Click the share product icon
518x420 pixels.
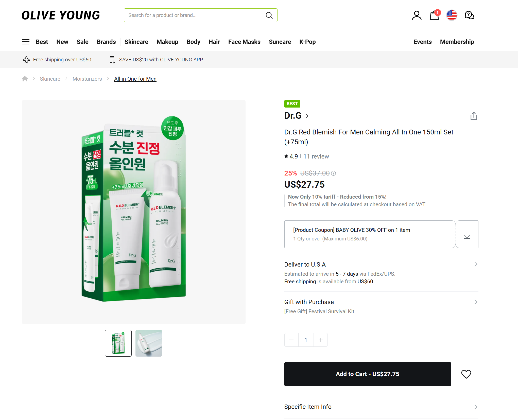474,116
